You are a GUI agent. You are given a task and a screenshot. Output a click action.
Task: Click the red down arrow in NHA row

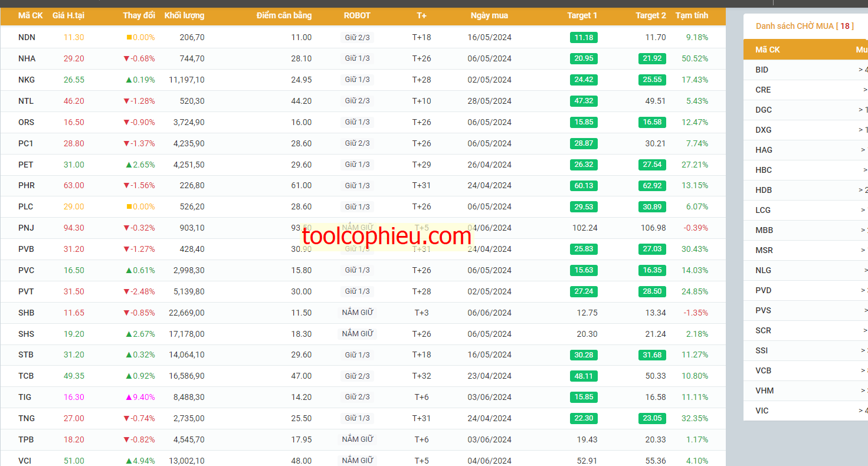click(x=126, y=58)
